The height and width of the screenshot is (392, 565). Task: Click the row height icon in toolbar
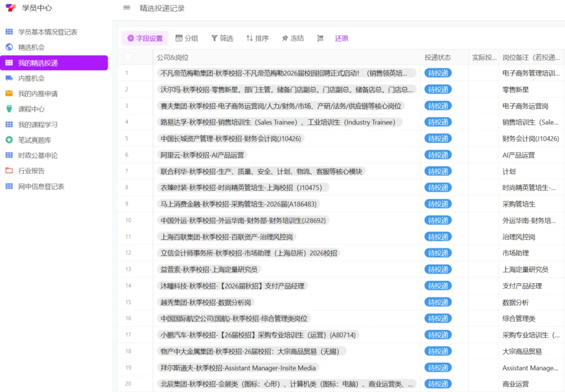[x=321, y=38]
